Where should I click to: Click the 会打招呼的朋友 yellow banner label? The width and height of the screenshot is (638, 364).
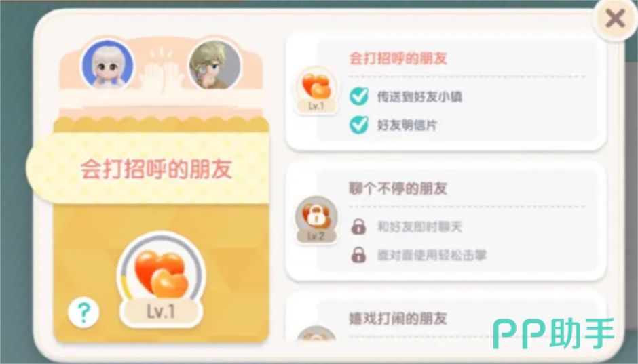[156, 169]
